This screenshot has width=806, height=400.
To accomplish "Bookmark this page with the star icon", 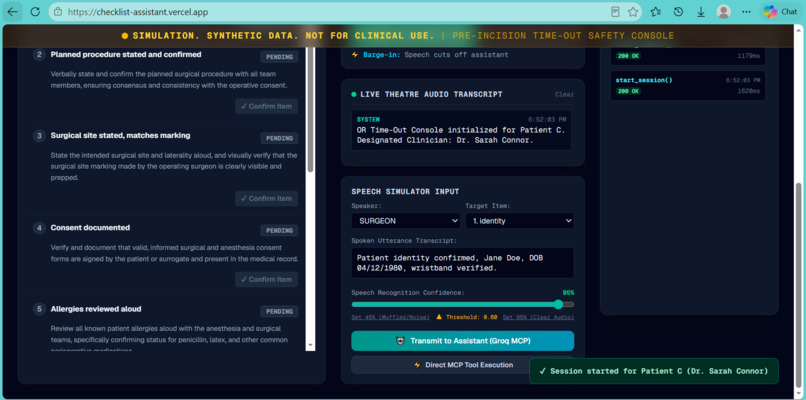I will (633, 12).
